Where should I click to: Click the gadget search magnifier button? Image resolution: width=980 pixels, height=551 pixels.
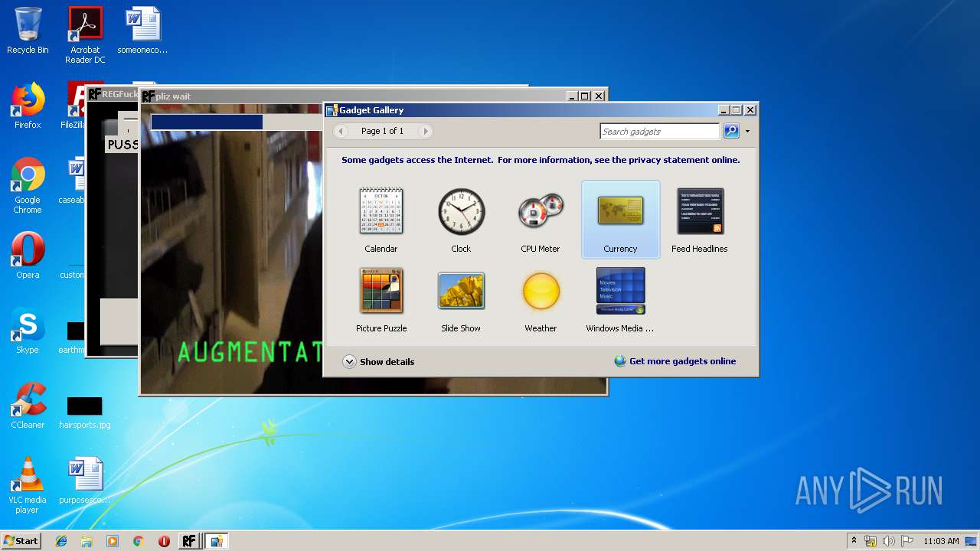click(x=731, y=131)
